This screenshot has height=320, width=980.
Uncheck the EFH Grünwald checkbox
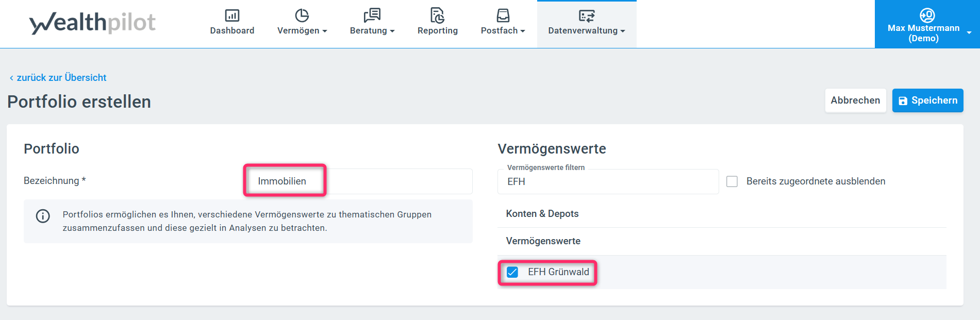coord(512,272)
